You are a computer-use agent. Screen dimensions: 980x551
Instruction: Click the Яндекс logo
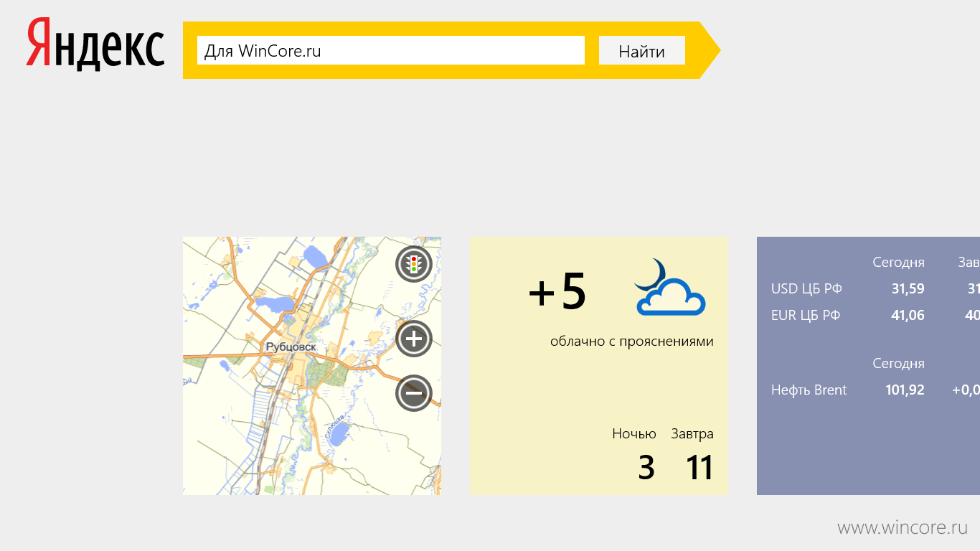[x=95, y=44]
